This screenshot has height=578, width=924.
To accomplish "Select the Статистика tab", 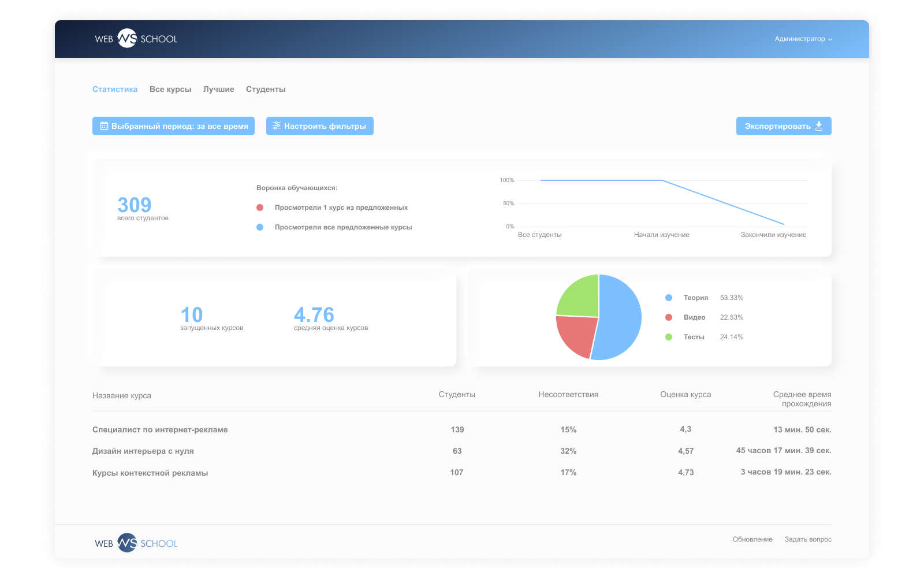I will 115,90.
